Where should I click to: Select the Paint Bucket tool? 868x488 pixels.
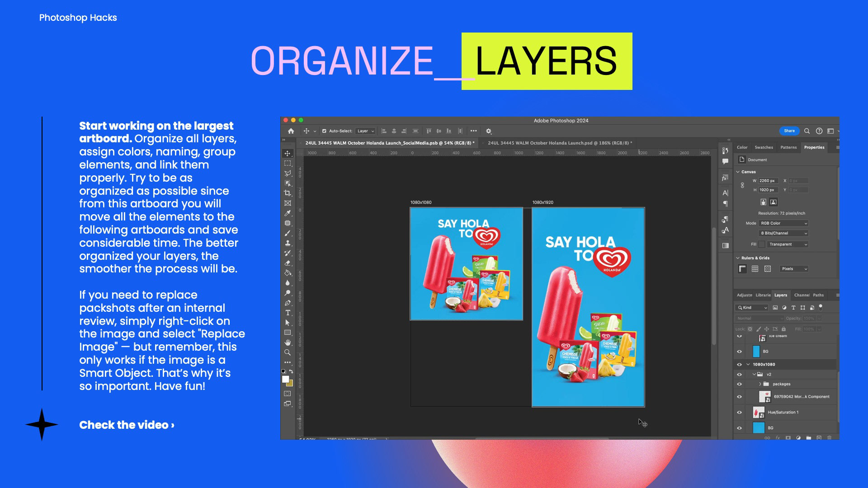coord(288,273)
